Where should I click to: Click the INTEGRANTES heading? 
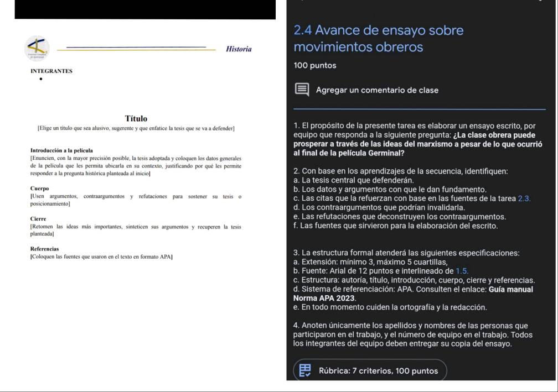click(51, 71)
